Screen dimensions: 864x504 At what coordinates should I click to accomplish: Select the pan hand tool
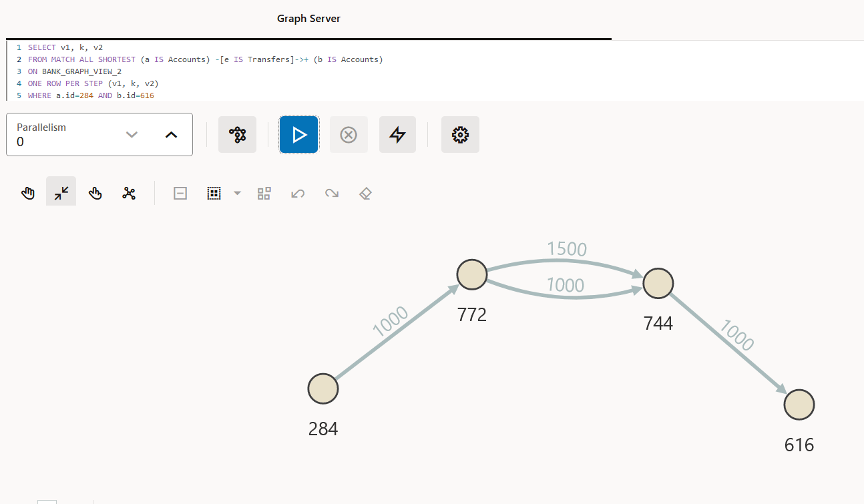(28, 193)
